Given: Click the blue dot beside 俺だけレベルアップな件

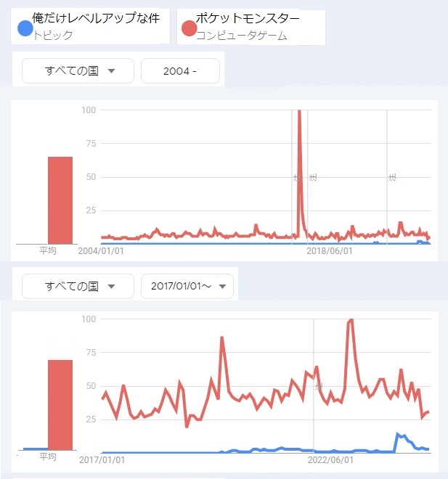Looking at the screenshot, I should (25, 28).
